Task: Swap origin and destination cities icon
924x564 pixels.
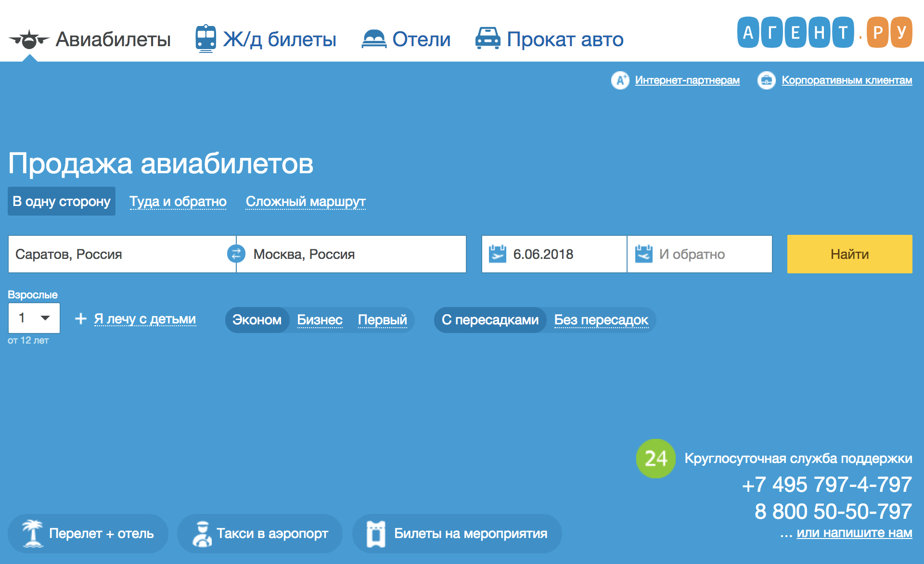Action: point(236,254)
